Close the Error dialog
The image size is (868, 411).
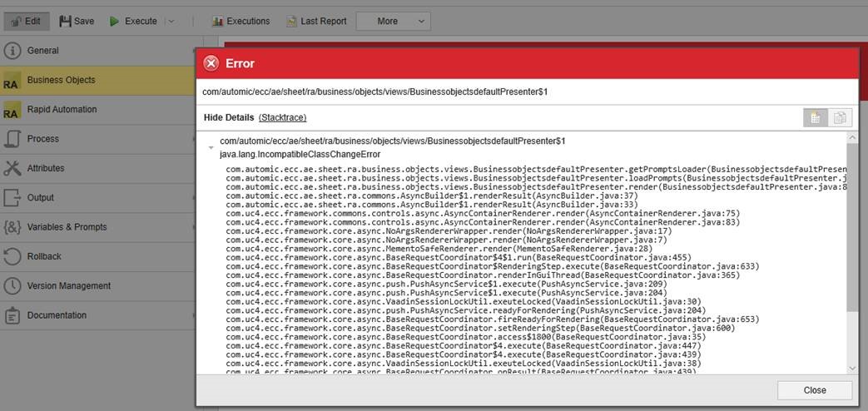tap(815, 390)
